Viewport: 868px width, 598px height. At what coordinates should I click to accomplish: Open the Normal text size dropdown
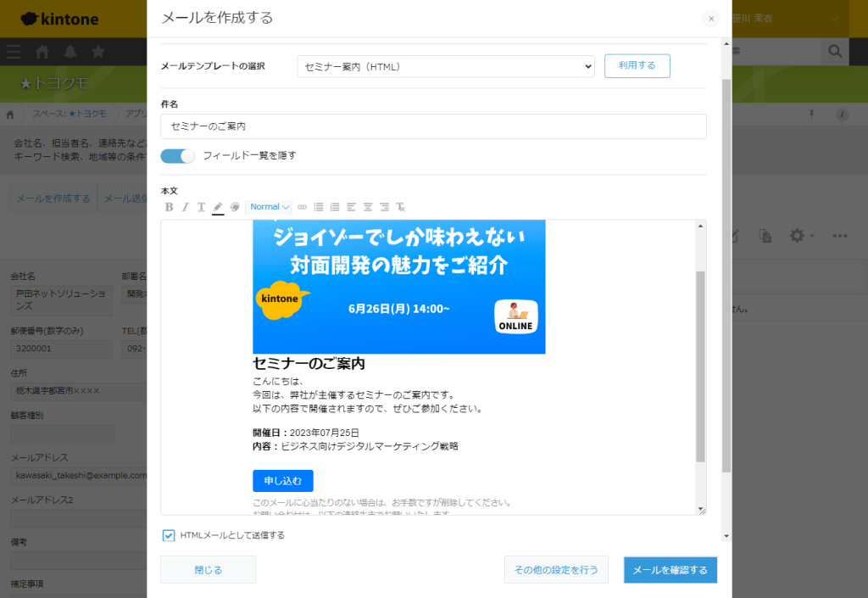click(269, 207)
